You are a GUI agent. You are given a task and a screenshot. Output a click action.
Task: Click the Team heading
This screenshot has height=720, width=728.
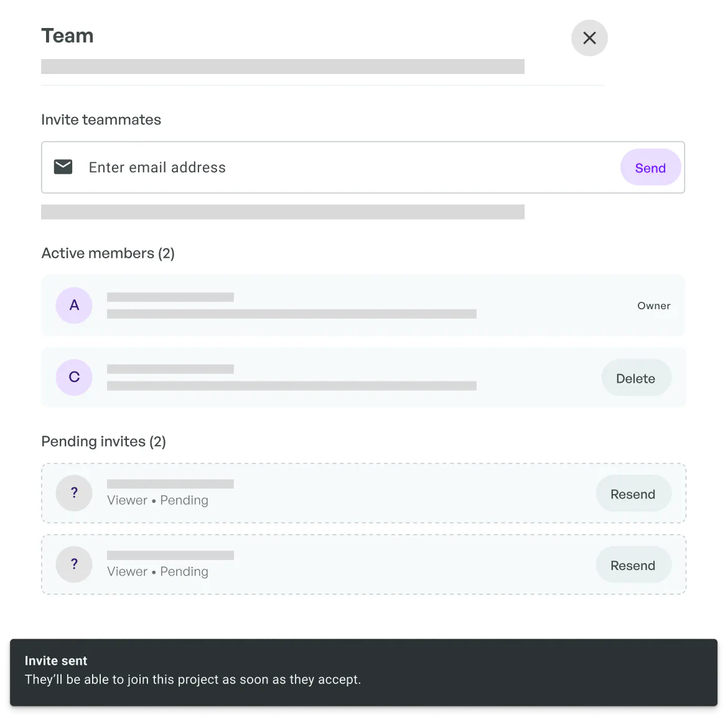[x=67, y=35]
